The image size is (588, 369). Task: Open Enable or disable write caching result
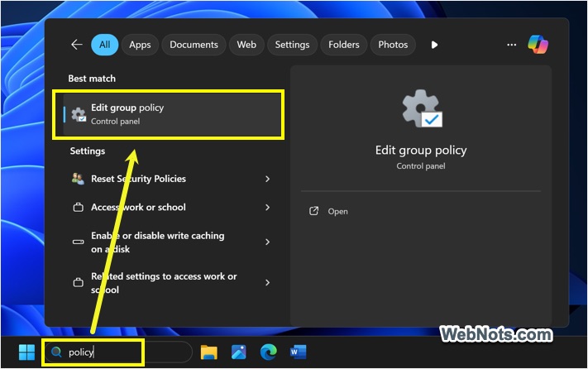tap(172, 242)
